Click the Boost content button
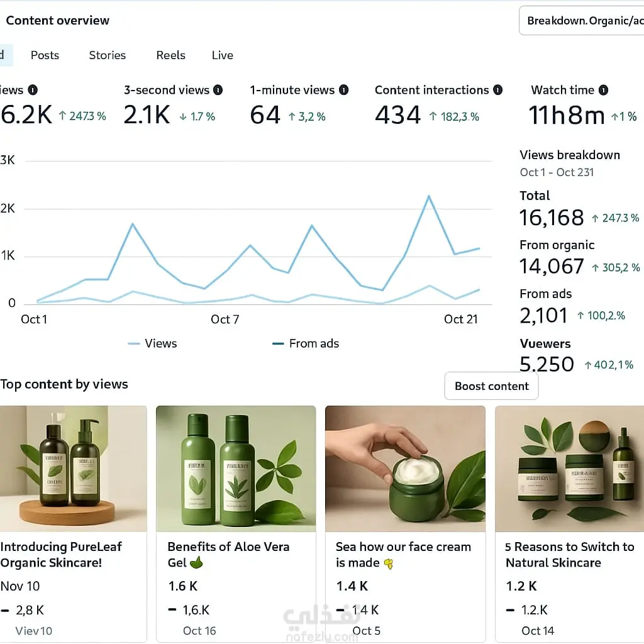The height and width of the screenshot is (644, 644). [x=492, y=386]
